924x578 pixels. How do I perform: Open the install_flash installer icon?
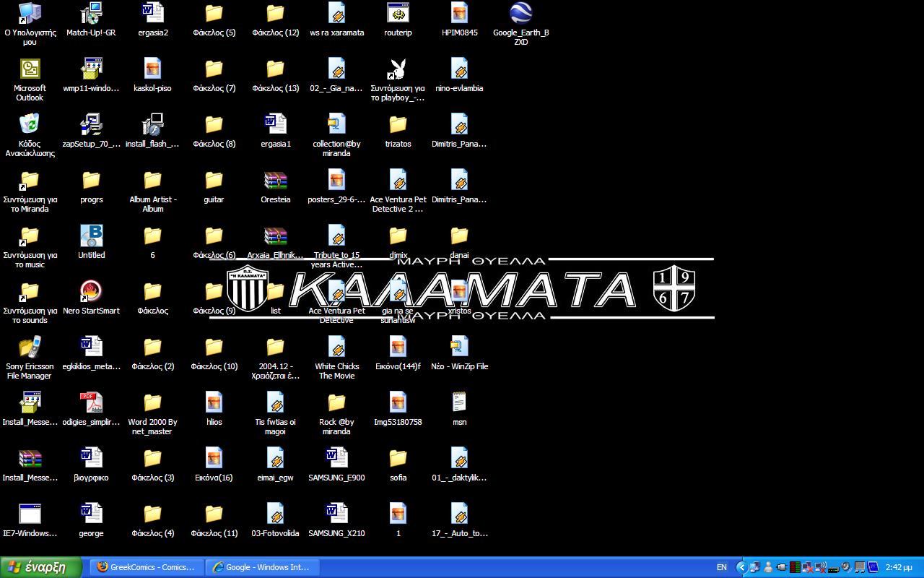coord(152,124)
